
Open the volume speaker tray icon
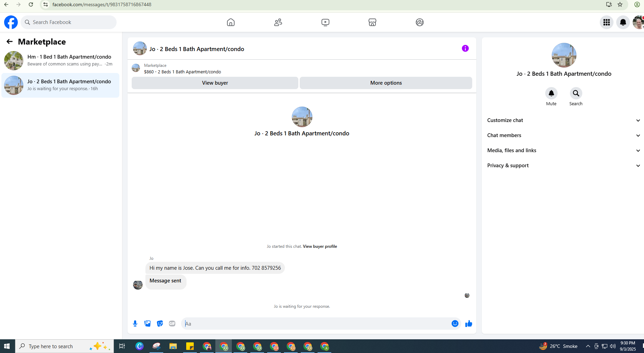point(613,346)
